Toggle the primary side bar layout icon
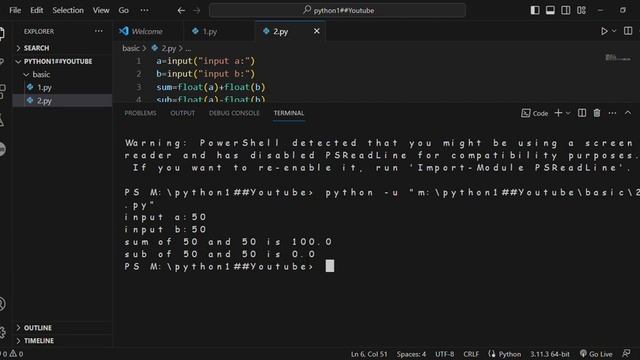The height and width of the screenshot is (360, 640). pos(535,10)
